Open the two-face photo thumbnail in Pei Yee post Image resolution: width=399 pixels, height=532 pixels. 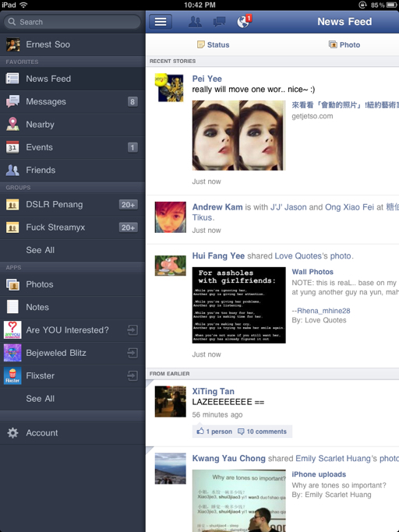pyautogui.click(x=238, y=136)
